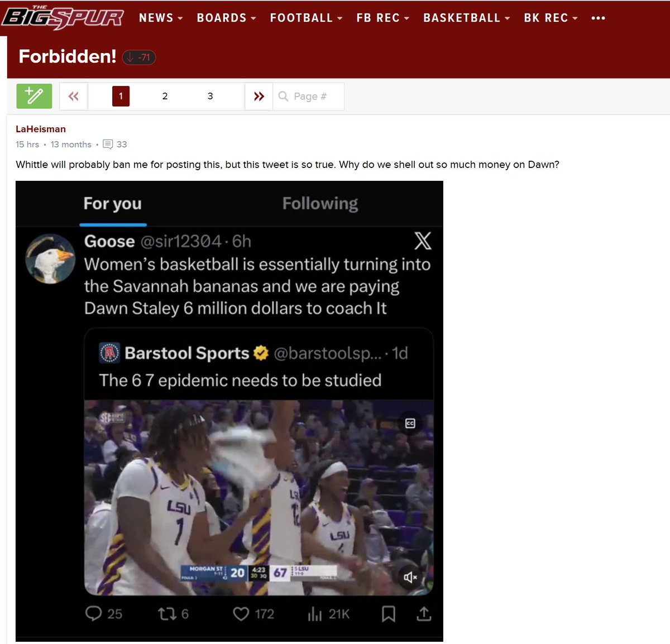Image resolution: width=670 pixels, height=644 pixels.
Task: Expand the BOARDS dropdown menu
Action: 226,18
